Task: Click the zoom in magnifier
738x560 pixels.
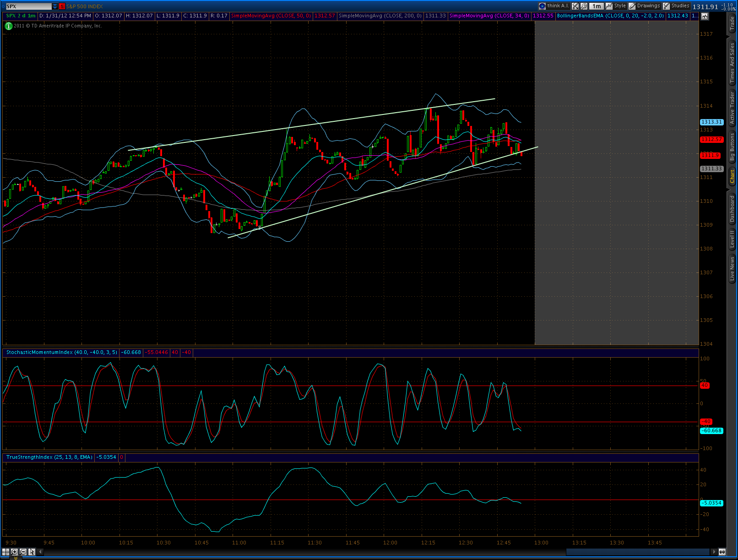Action: [x=14, y=552]
